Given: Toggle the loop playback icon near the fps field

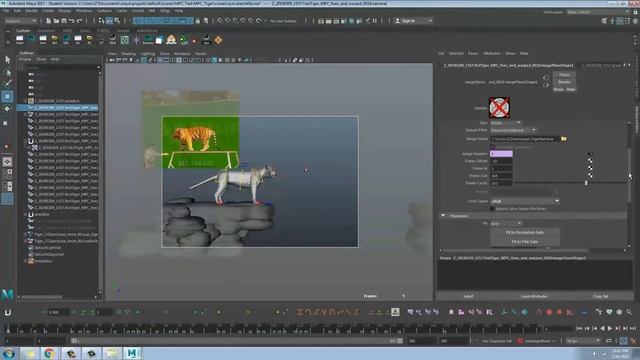Looking at the screenshot, I should point(609,341).
